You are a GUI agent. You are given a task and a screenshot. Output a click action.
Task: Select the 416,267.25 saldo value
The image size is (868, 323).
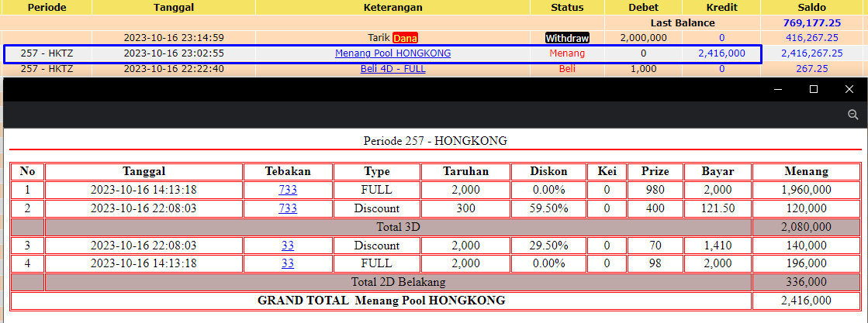[812, 38]
